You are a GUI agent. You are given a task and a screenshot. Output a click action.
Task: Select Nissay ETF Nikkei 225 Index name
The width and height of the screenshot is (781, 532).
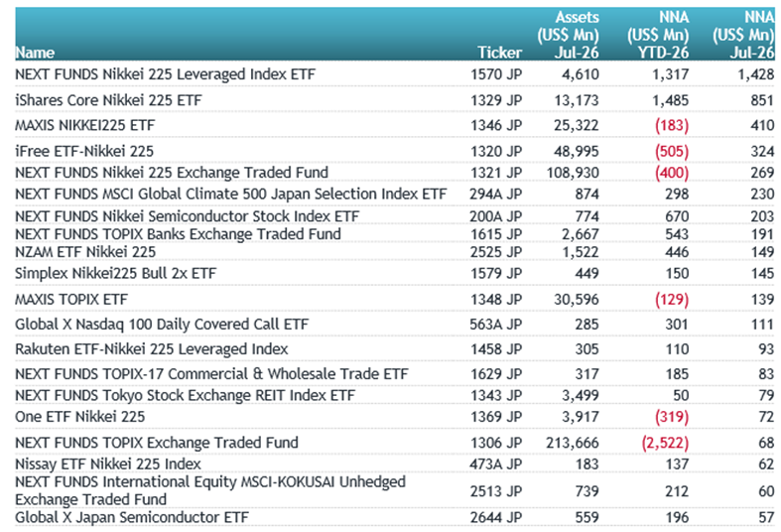108,465
